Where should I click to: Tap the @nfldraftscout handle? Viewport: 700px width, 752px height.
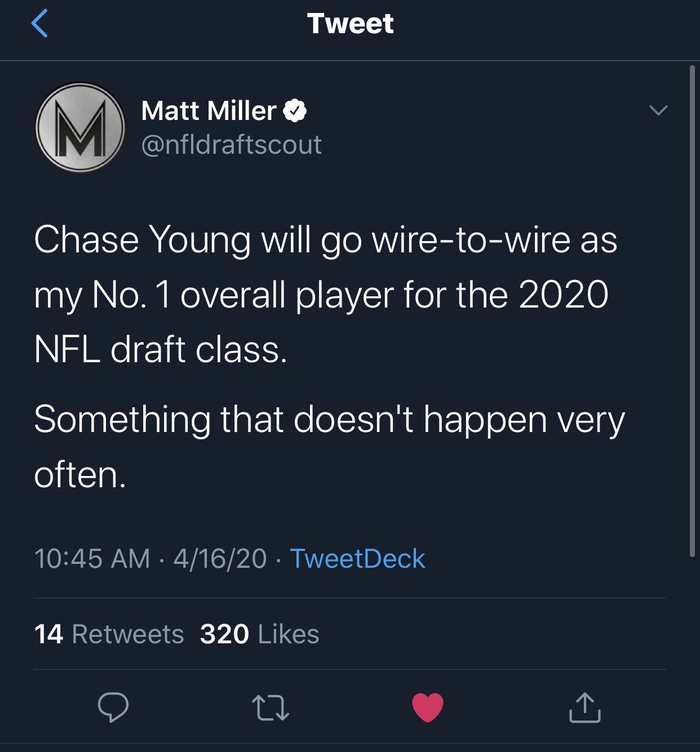[231, 145]
